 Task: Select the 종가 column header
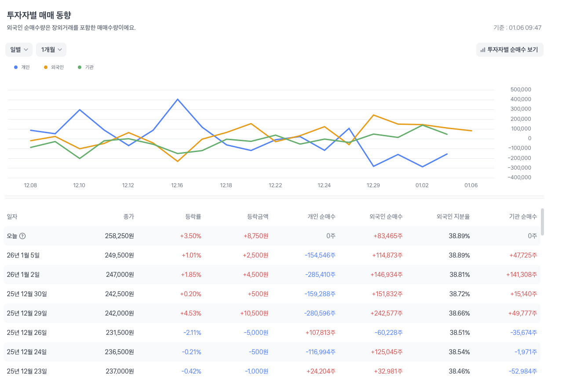pyautogui.click(x=128, y=217)
